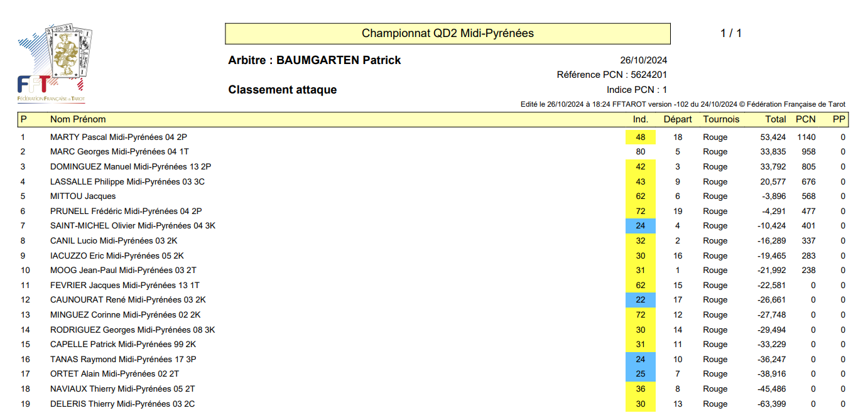868x413 pixels.
Task: Click the Arbitre : BAUMGARTEN Patrick heading
Action: click(x=315, y=60)
